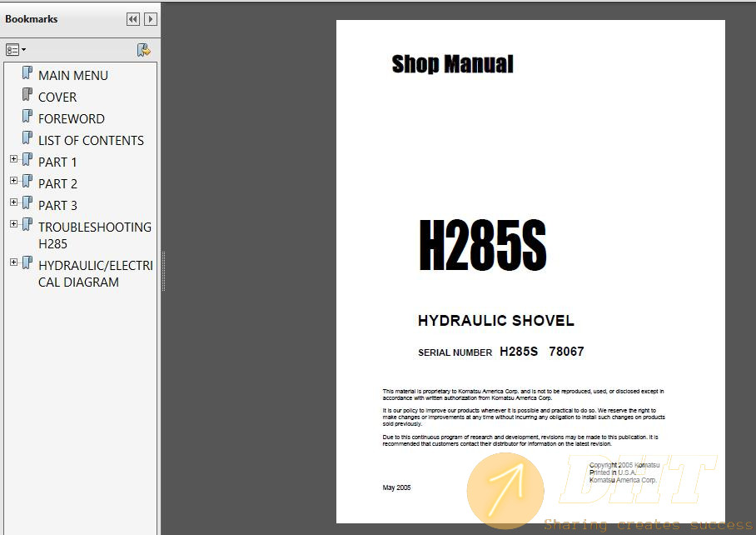
Task: Click the "SERIAL NUMBER" label
Action: click(455, 352)
